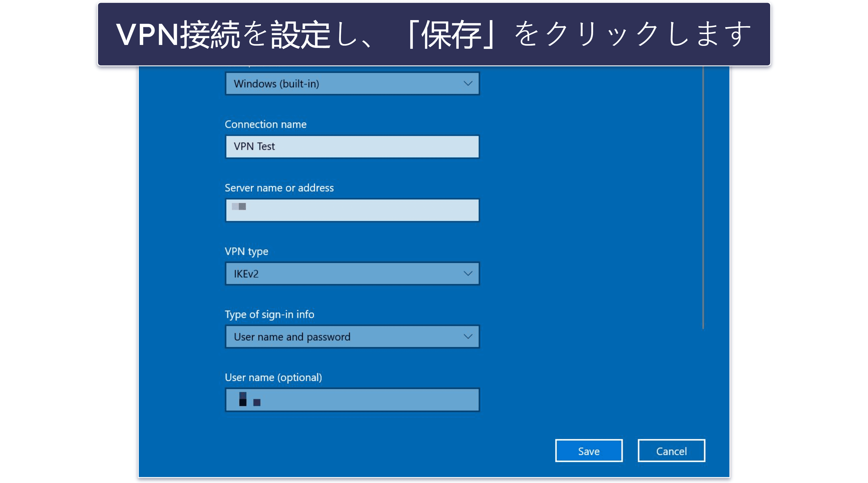Click the User name (optional) field

pyautogui.click(x=352, y=400)
